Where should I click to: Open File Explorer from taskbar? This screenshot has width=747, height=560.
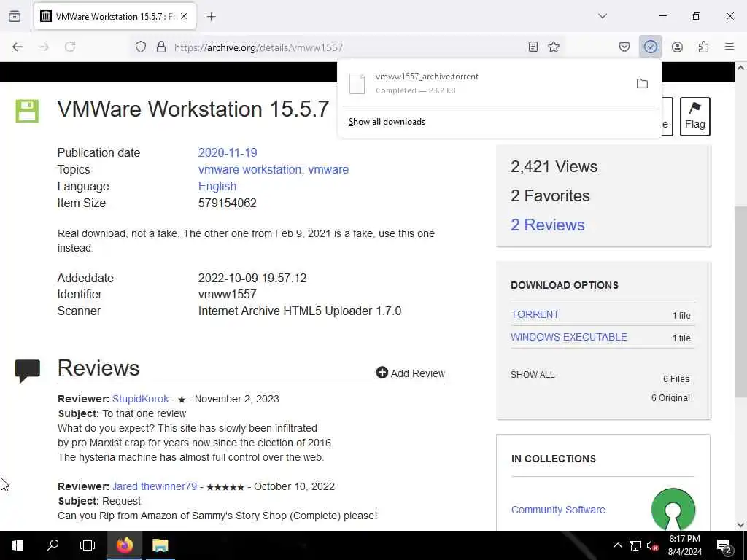[160, 545]
